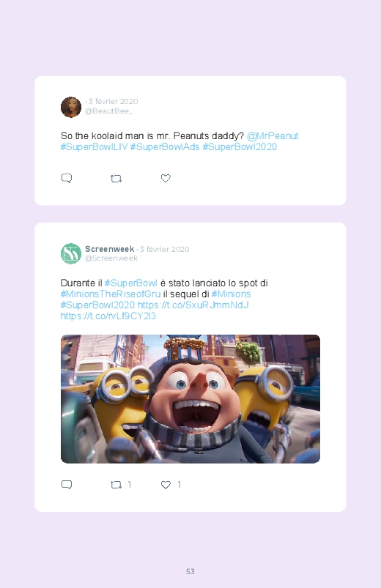Like the Screenweek tweet with heart
The image size is (381, 588).
point(166,485)
